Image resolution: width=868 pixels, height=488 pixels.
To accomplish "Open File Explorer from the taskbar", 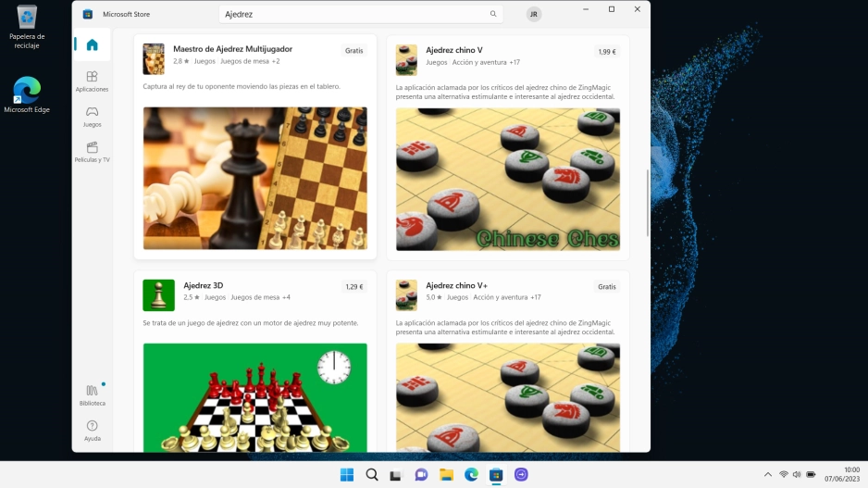I will tap(446, 475).
